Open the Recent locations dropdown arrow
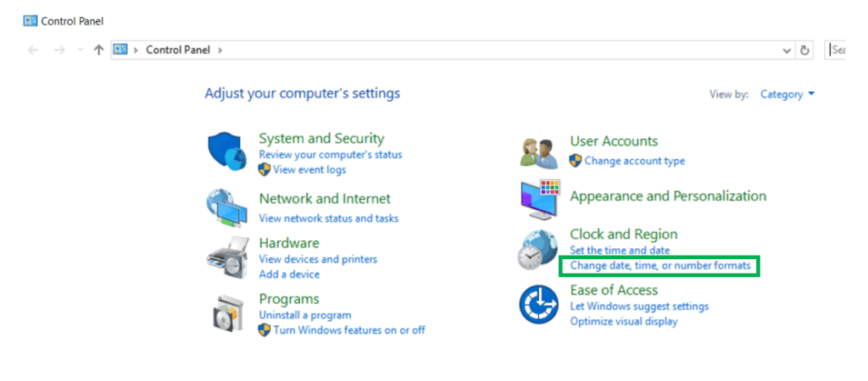 [x=81, y=50]
